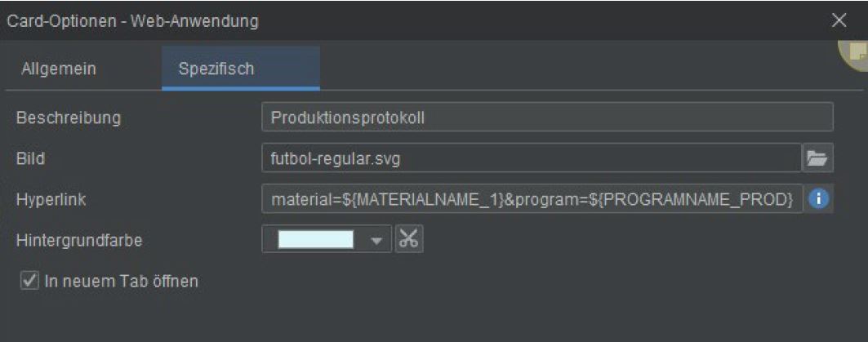Toggle the 'In neuem Tab öffnen' checkbox
868x342 pixels.
28,282
